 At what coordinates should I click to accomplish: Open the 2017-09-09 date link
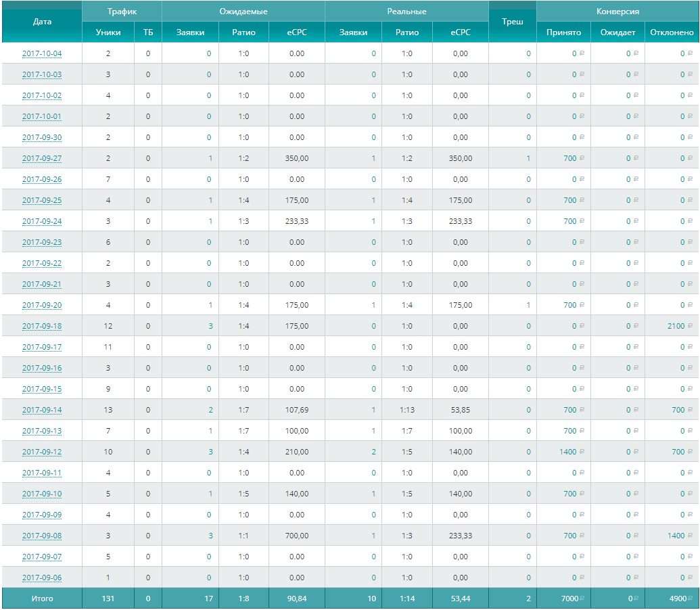click(42, 515)
